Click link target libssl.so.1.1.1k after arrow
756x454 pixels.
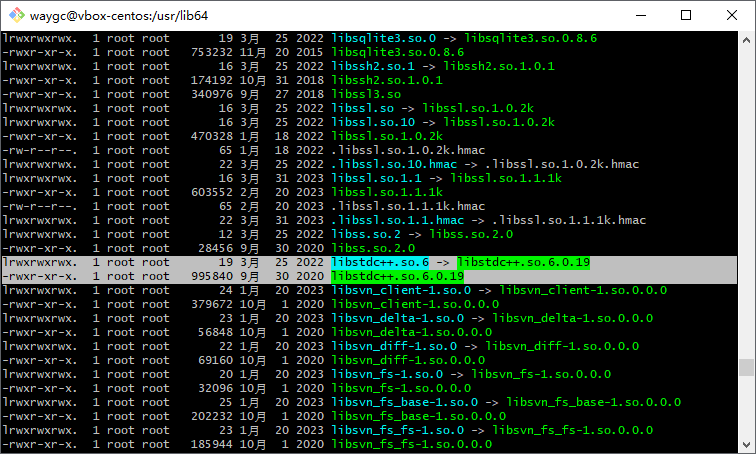pyautogui.click(x=506, y=178)
